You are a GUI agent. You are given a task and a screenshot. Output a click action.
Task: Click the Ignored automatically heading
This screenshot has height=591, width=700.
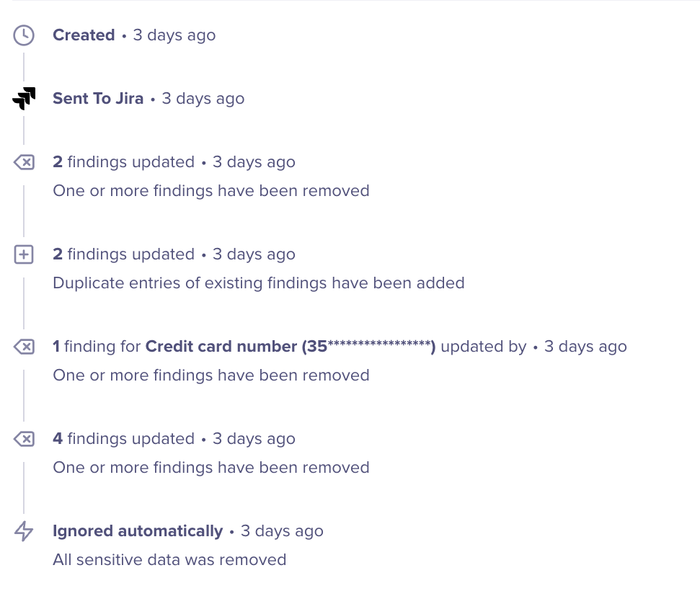(138, 531)
